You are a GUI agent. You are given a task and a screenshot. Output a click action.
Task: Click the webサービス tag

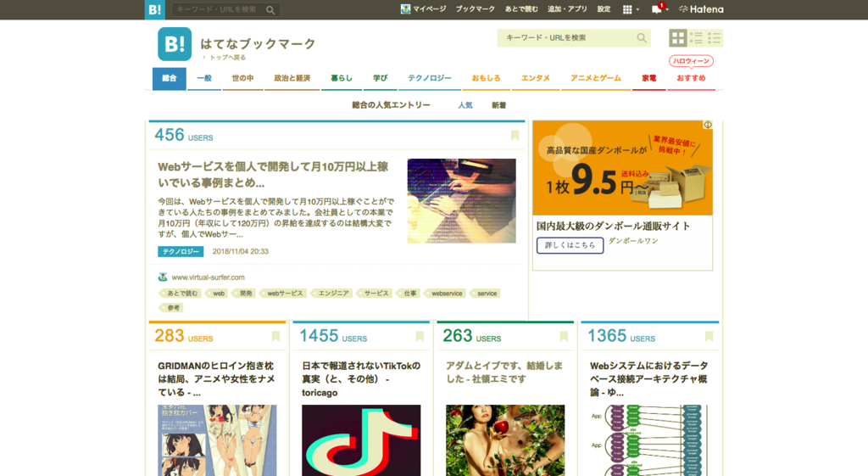(x=283, y=294)
